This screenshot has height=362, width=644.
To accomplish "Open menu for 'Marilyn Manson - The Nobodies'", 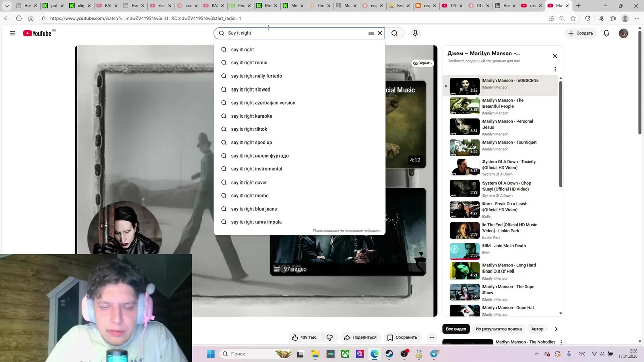I will 561,342.
